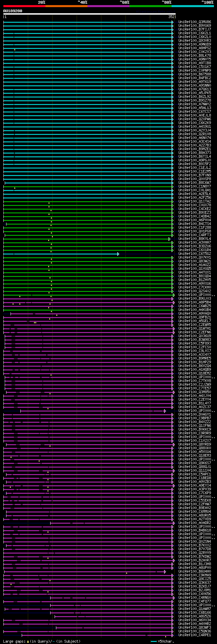Select hit label UniRef100_Q00SP8
Image resolution: width=217 pixels, height=644 pixels.
click(x=195, y=179)
